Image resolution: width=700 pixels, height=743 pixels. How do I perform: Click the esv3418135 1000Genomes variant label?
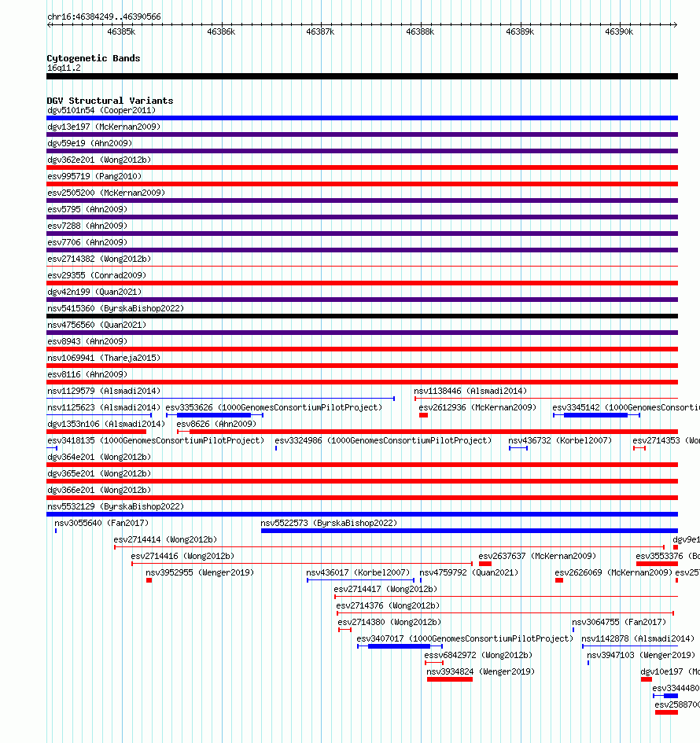[156, 440]
